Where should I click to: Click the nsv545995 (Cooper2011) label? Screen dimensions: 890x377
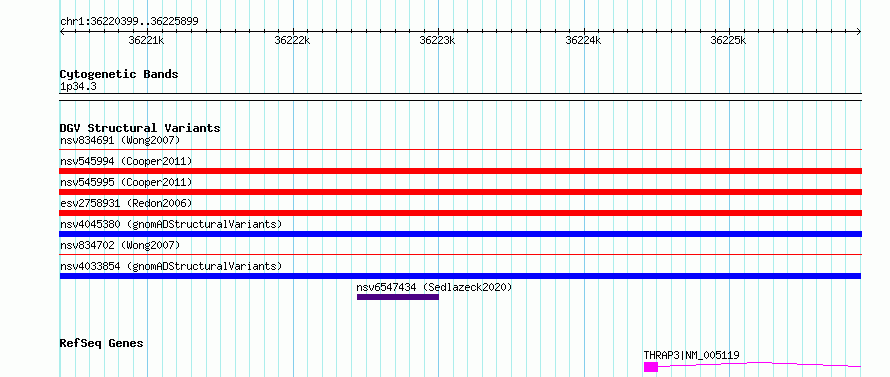coord(126,182)
